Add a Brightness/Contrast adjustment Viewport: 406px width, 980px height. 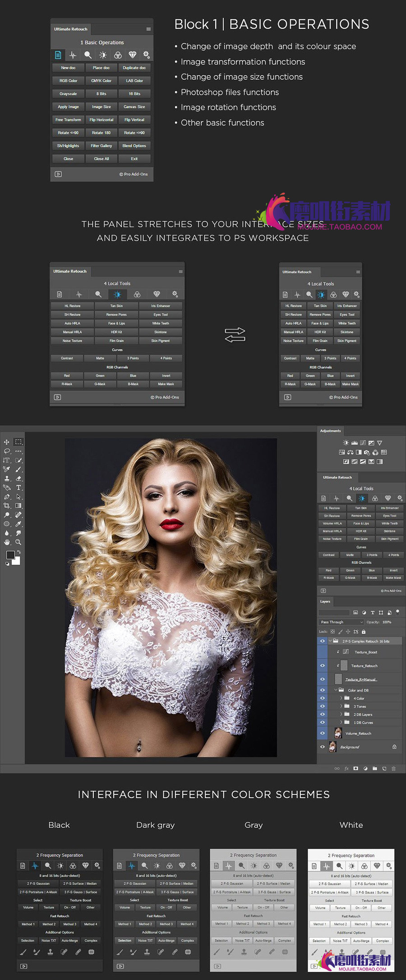click(346, 443)
